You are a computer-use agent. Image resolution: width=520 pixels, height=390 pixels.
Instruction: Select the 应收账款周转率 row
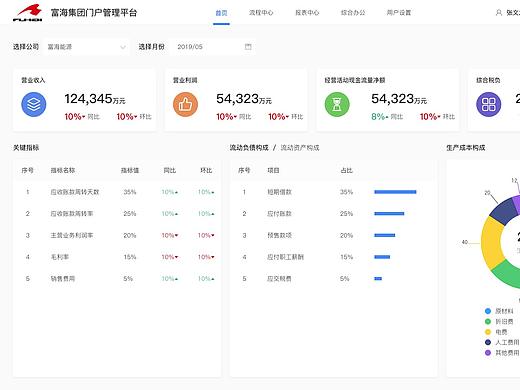pos(117,214)
